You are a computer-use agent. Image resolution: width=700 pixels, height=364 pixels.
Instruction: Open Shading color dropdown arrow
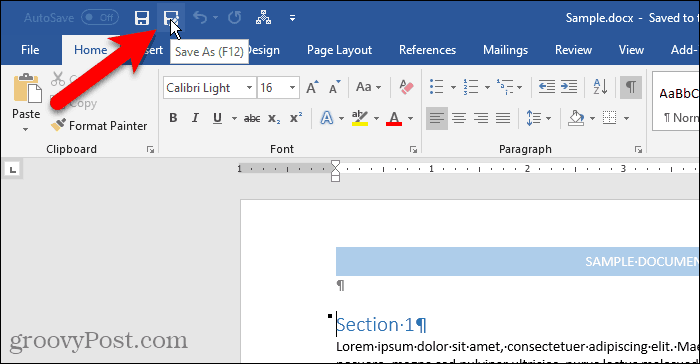click(592, 118)
